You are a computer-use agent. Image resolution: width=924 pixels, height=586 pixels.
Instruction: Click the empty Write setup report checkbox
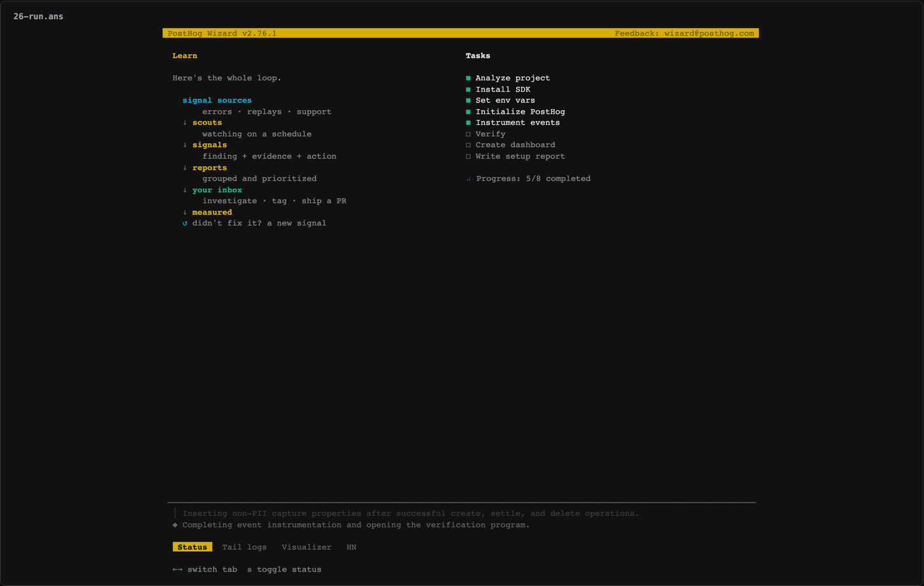[x=468, y=157]
